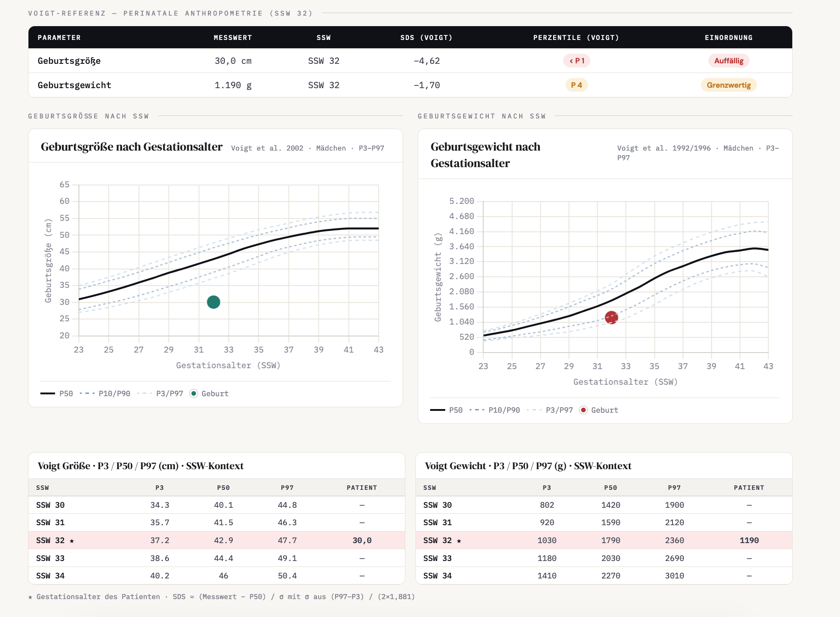Select the Geburtsgewicht row
Screen dimensions: 840x617
[x=410, y=85]
